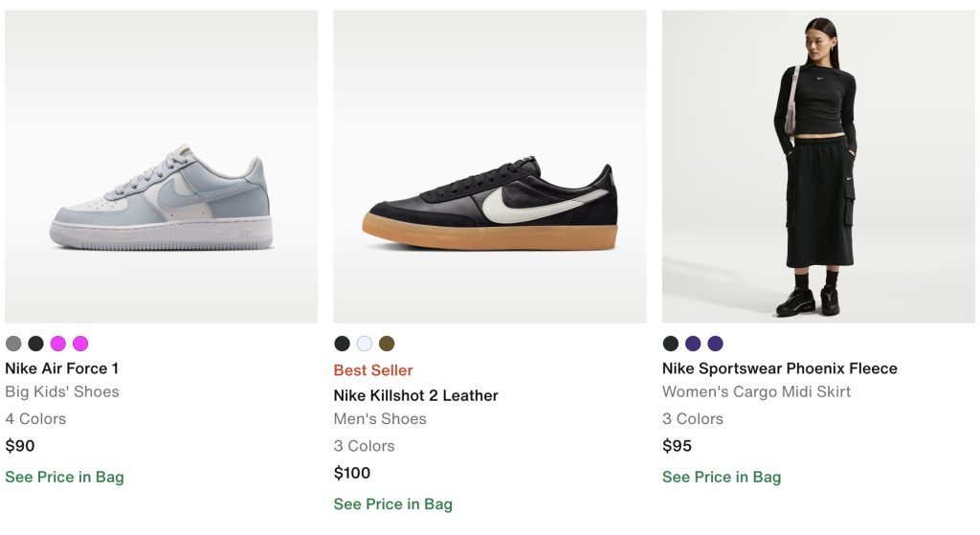Choose white color swatch for Killshot 2 Leather

click(365, 344)
